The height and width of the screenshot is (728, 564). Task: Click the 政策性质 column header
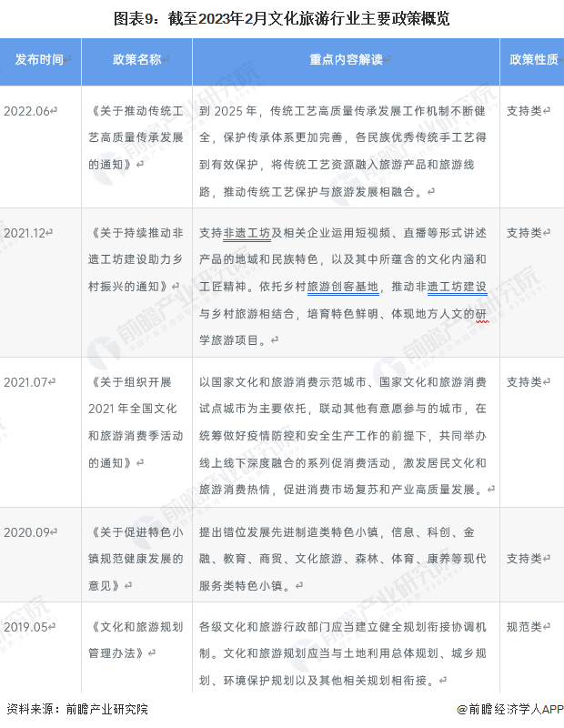[532, 60]
